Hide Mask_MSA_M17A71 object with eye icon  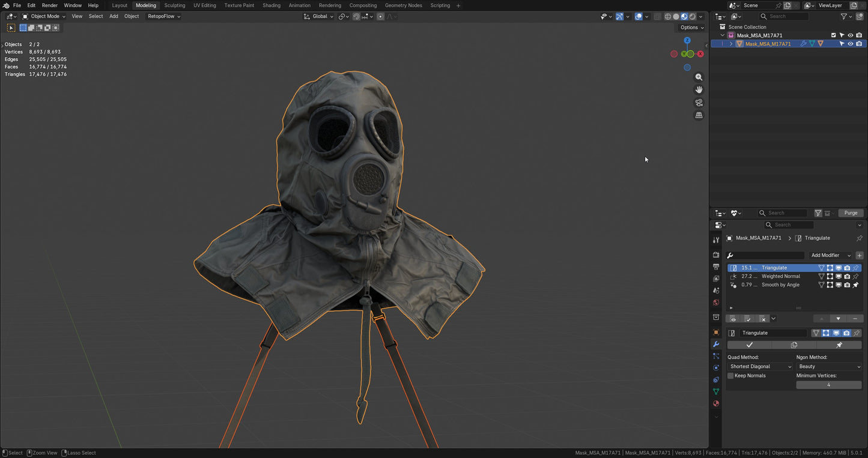850,44
